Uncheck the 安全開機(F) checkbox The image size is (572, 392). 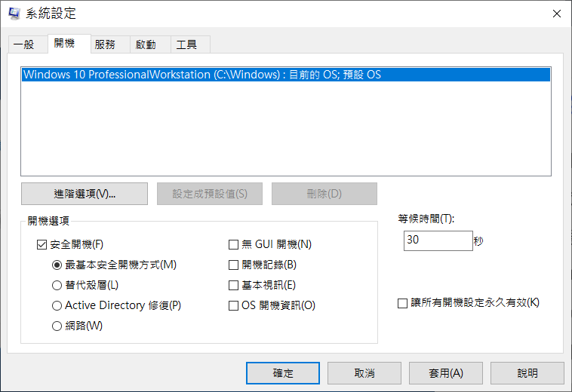[42, 244]
